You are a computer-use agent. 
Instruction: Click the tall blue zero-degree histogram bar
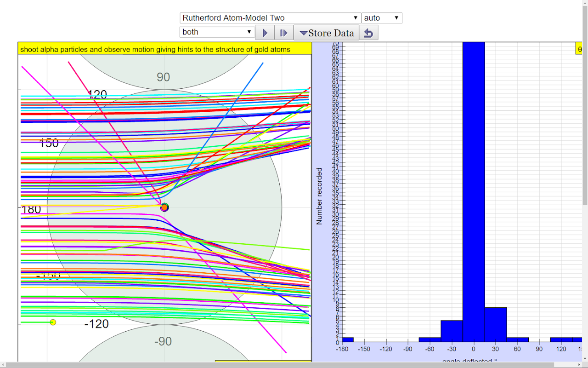(x=474, y=192)
